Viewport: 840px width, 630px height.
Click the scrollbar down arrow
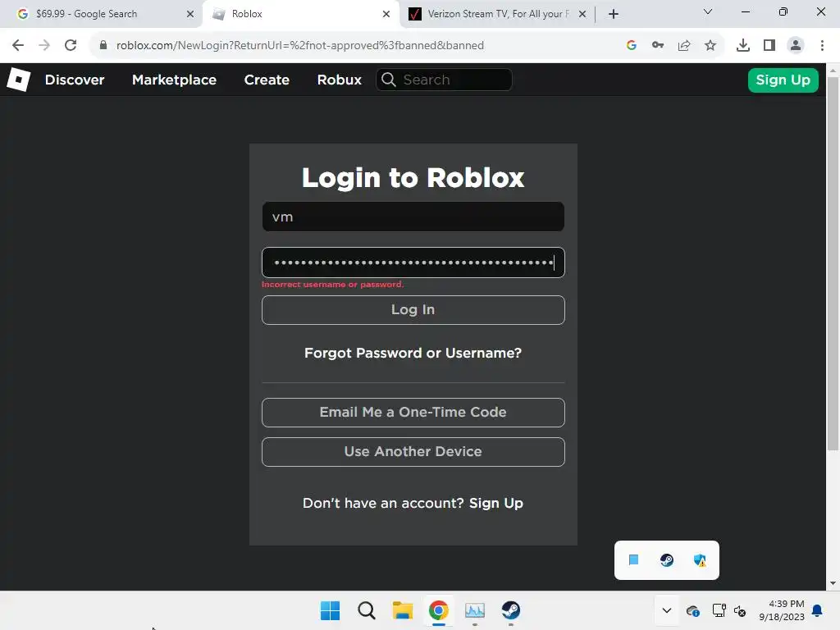tap(833, 583)
